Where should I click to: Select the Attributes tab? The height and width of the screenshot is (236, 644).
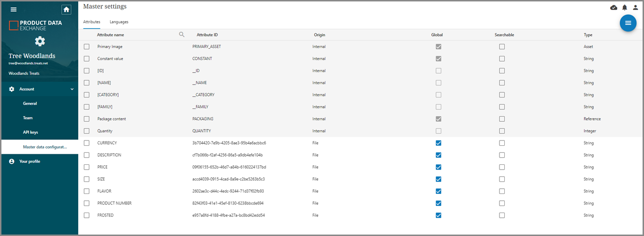pos(92,22)
